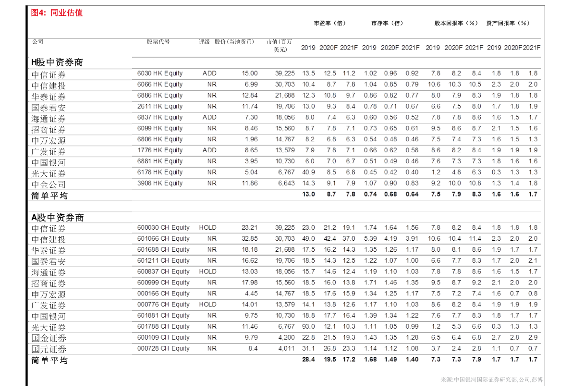Select the 'H股中资券商' section heading
Viewport: 572px width, 392px height.
click(57, 62)
